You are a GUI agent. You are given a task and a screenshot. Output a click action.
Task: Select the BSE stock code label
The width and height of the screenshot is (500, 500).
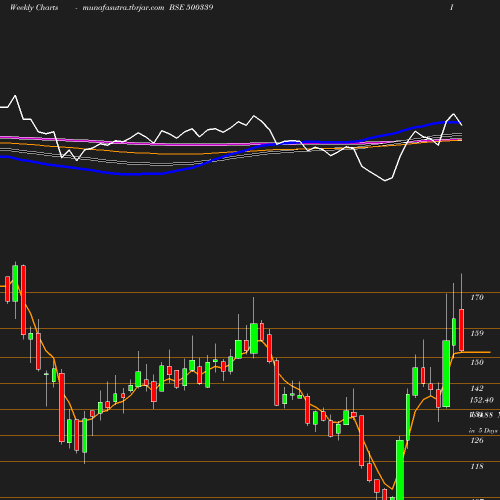191,7
